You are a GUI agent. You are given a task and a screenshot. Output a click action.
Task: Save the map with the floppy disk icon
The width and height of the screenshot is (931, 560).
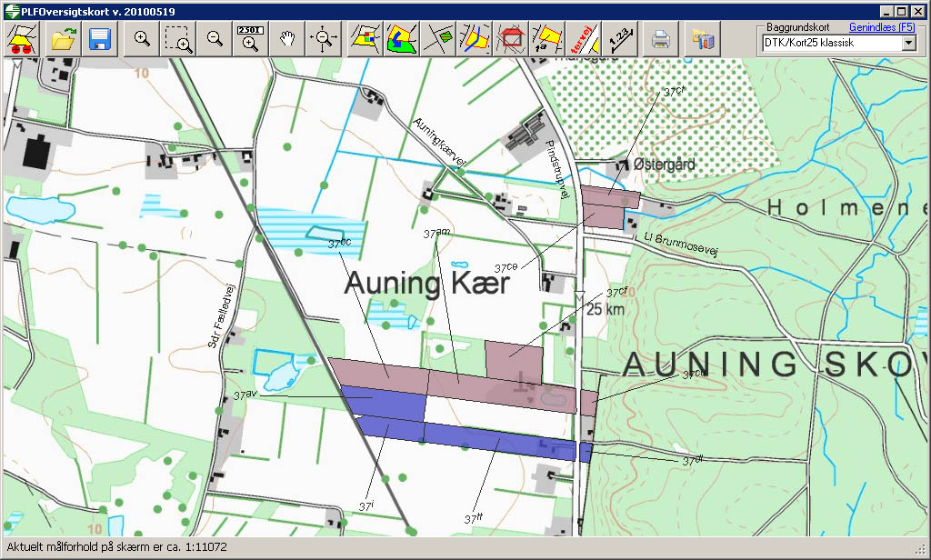(99, 39)
